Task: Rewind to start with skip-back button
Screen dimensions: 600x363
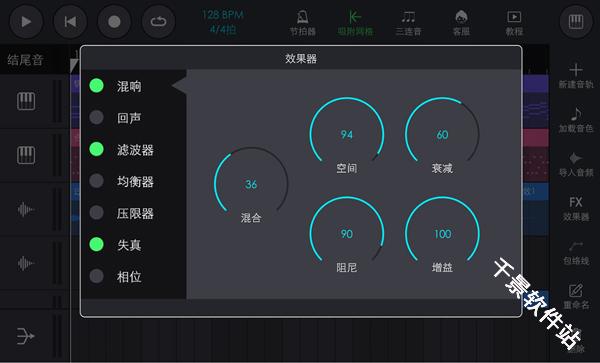Action: click(70, 21)
